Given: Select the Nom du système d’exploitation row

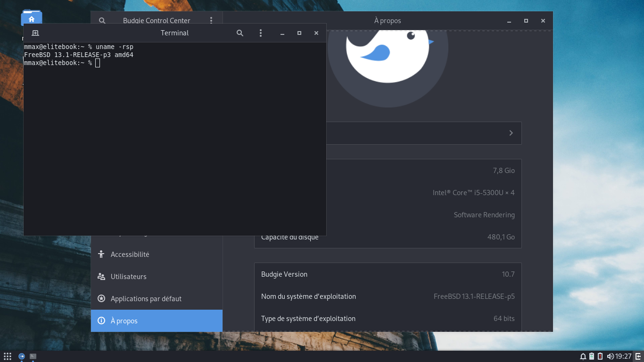Looking at the screenshot, I should pos(388,296).
